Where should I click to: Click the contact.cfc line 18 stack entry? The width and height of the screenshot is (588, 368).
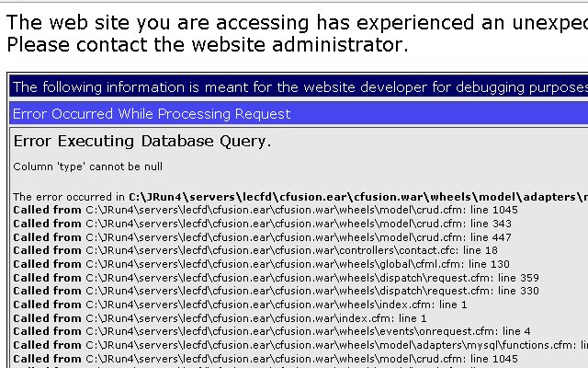[x=255, y=250]
